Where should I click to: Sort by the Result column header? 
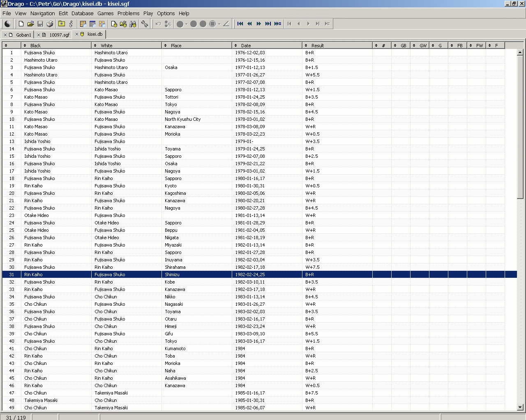(317, 46)
